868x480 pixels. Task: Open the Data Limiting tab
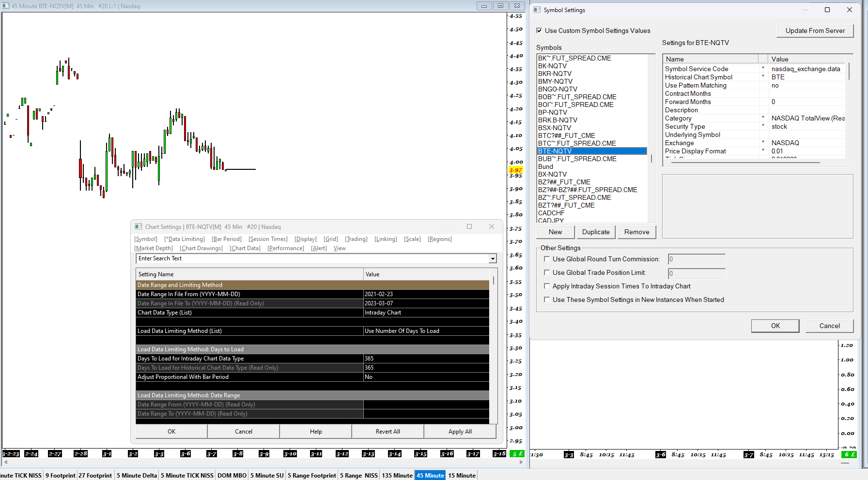click(185, 239)
